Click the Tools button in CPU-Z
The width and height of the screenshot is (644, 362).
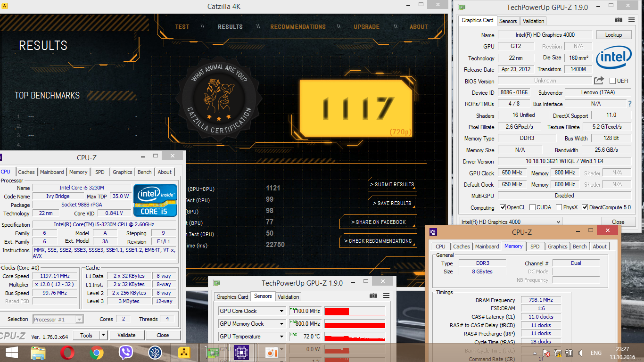tap(86, 335)
